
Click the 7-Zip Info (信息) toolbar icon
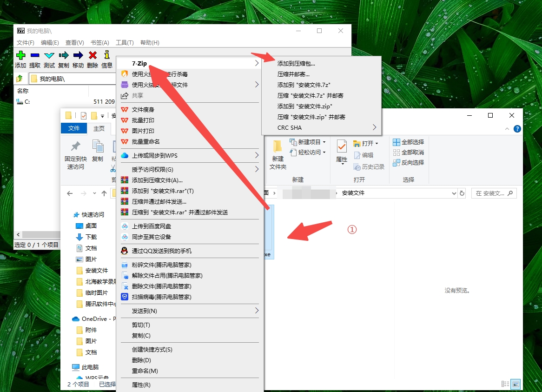(x=107, y=54)
